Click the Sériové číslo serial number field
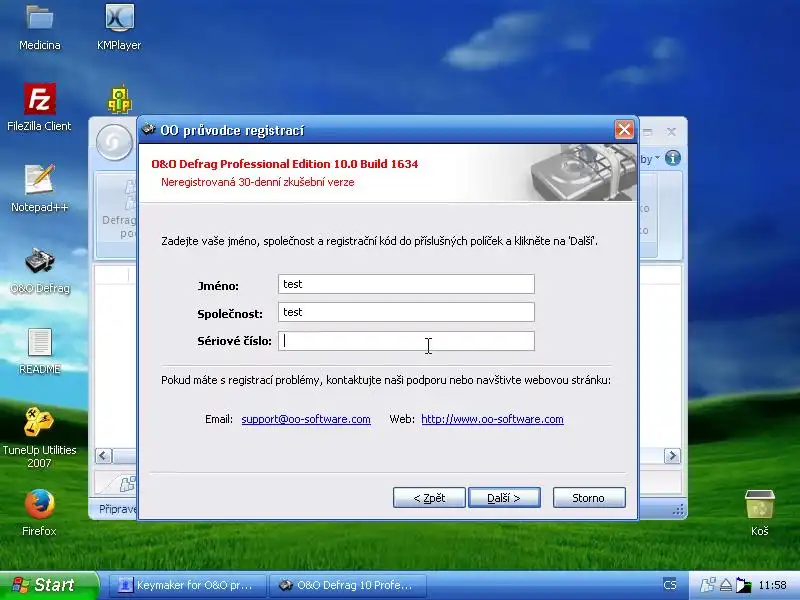Viewport: 800px width, 600px height. coord(406,341)
